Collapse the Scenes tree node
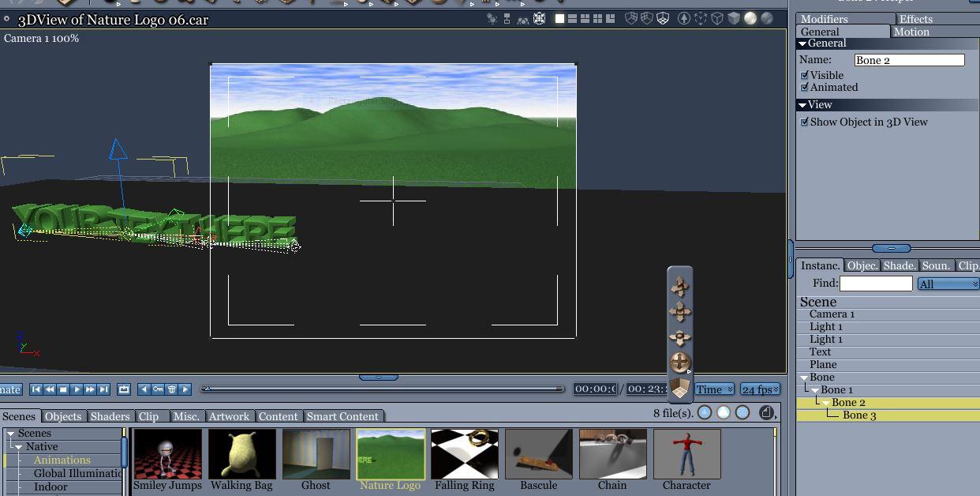980x496 pixels. pyautogui.click(x=11, y=434)
